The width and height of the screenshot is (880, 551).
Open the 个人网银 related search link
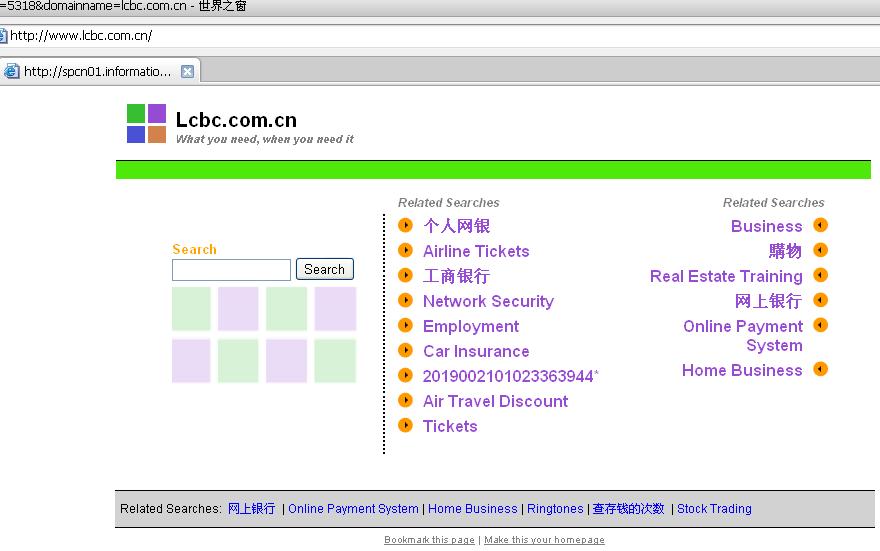coord(456,226)
